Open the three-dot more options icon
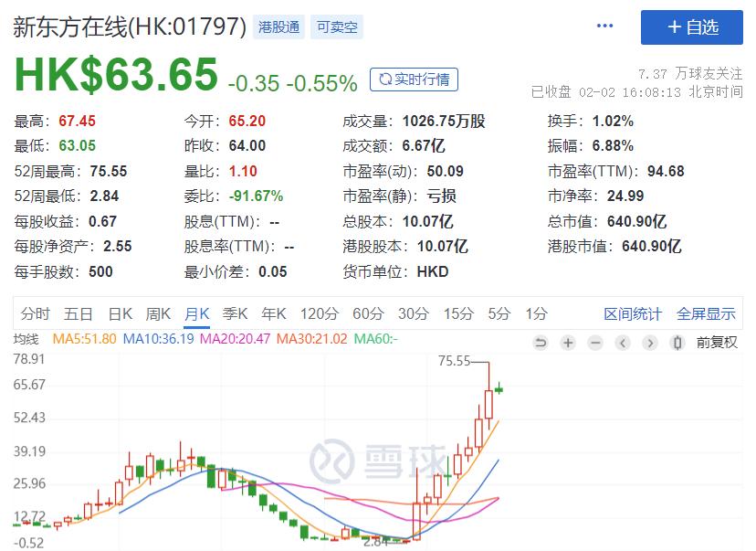This screenshot has width=756, height=551. pyautogui.click(x=604, y=26)
